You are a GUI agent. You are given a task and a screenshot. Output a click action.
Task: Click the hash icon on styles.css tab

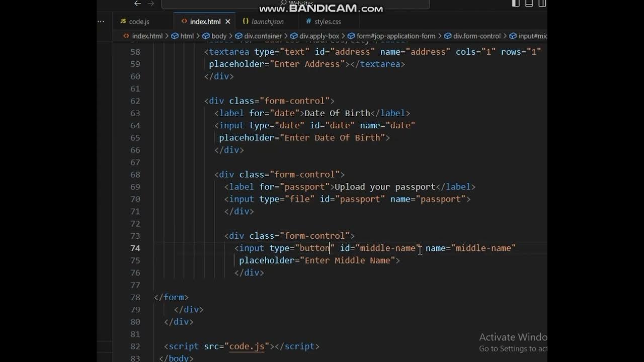pos(308,22)
